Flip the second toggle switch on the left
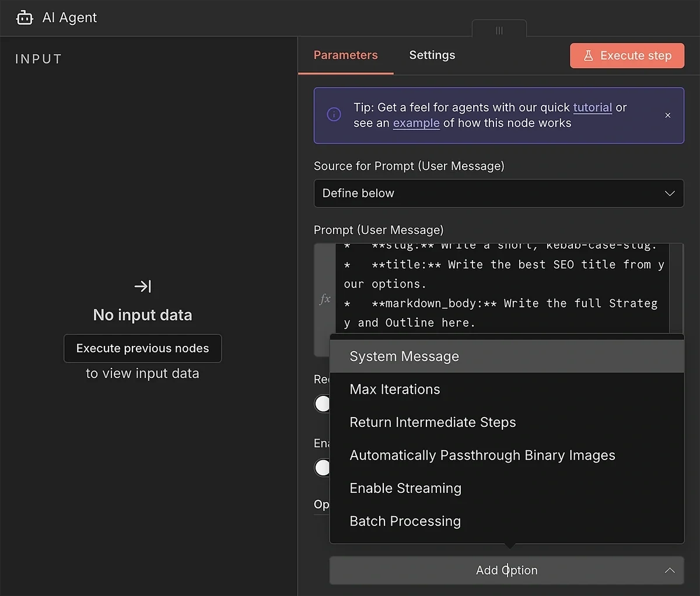This screenshot has width=700, height=596. click(323, 468)
